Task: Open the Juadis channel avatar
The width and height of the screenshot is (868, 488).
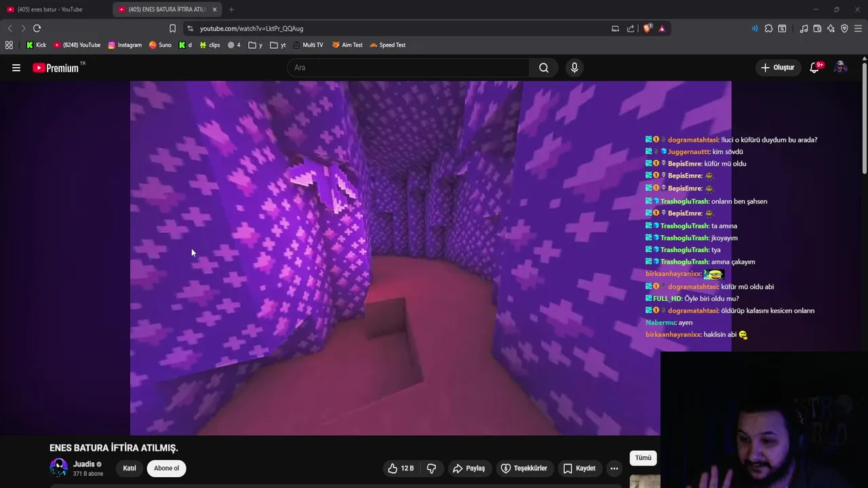Action: coord(59,468)
